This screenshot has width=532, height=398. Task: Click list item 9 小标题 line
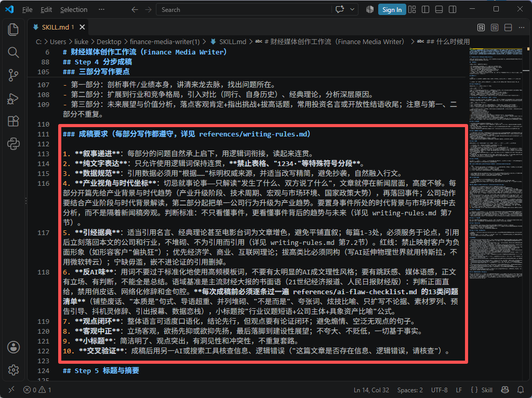click(181, 341)
